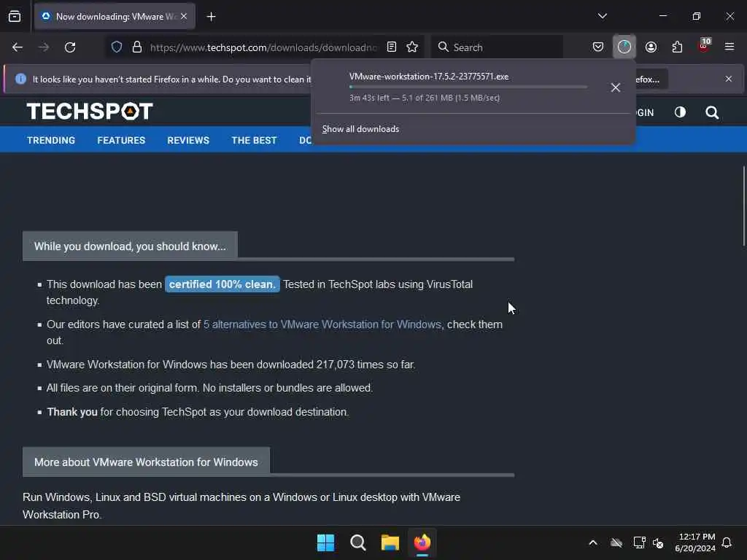Open Windows taskbar search
The width and height of the screenshot is (747, 560).
pyautogui.click(x=357, y=542)
